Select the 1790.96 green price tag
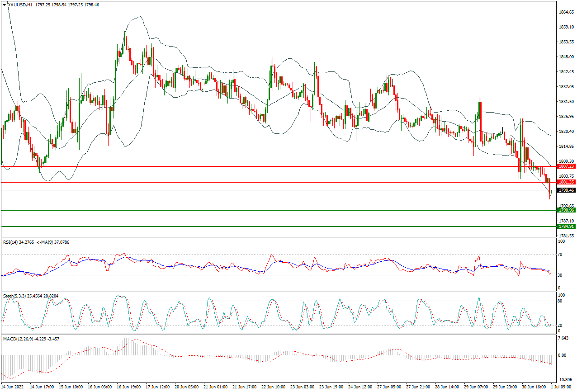This screenshot has width=577, height=392. tap(566, 210)
